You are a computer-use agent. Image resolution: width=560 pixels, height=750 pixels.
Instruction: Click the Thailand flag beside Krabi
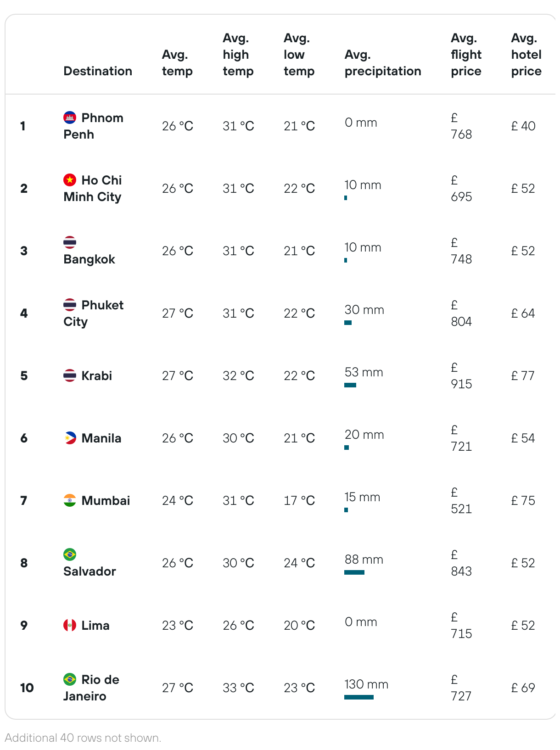click(x=70, y=375)
